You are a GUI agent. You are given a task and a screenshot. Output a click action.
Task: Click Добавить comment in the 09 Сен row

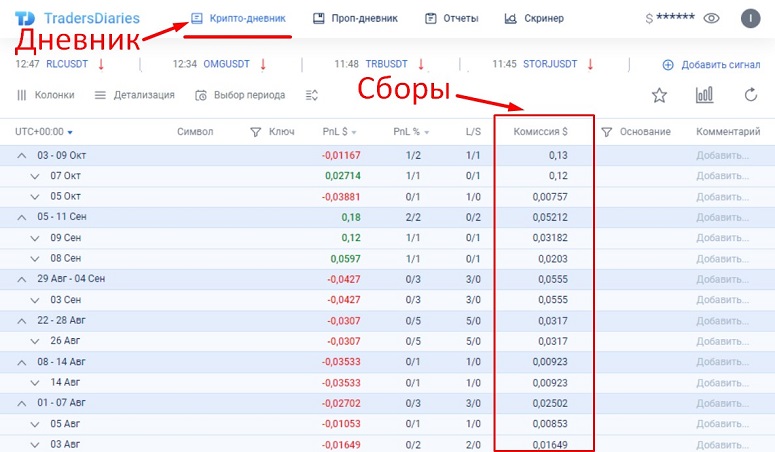pos(721,236)
